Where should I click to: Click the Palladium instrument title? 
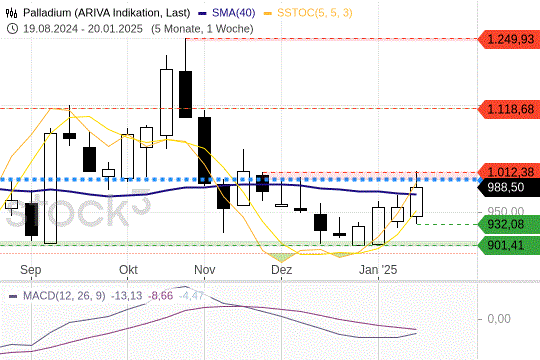106,13
